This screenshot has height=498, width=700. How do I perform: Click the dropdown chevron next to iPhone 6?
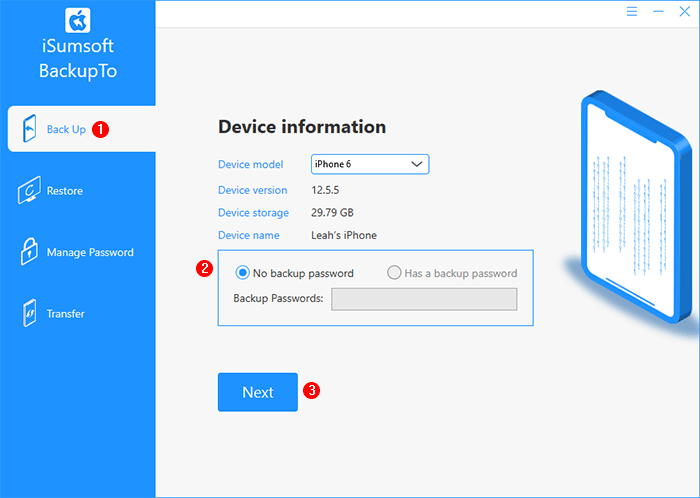pos(417,164)
